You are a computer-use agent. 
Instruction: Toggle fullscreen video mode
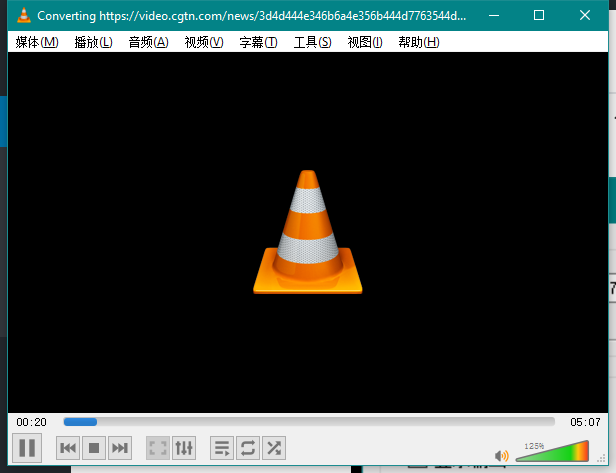158,447
